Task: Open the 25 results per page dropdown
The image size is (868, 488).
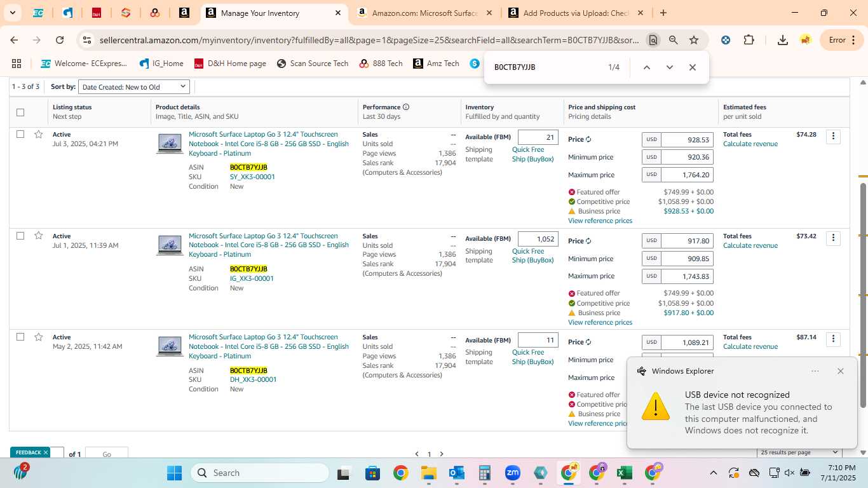Action: pyautogui.click(x=800, y=452)
